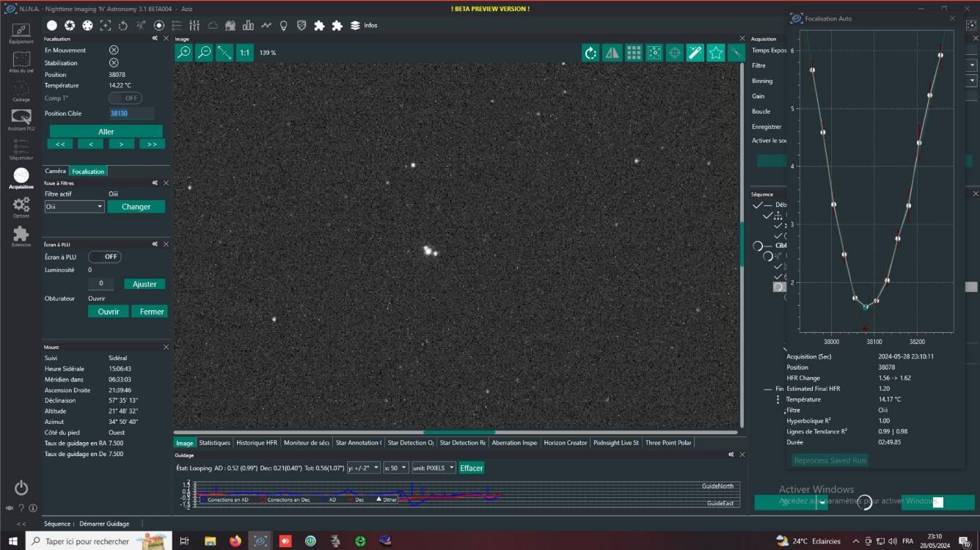Open the Options gear in sidebar
Screen dimensions: 980x550
tap(21, 207)
